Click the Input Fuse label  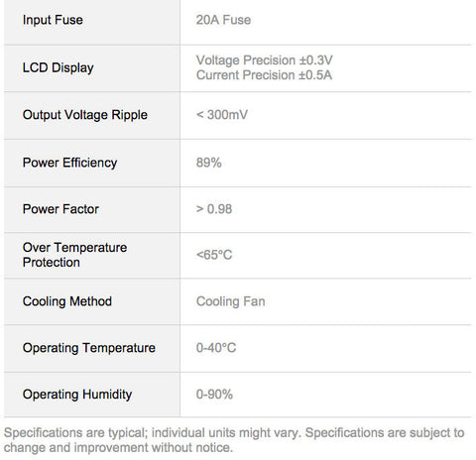coord(53,20)
